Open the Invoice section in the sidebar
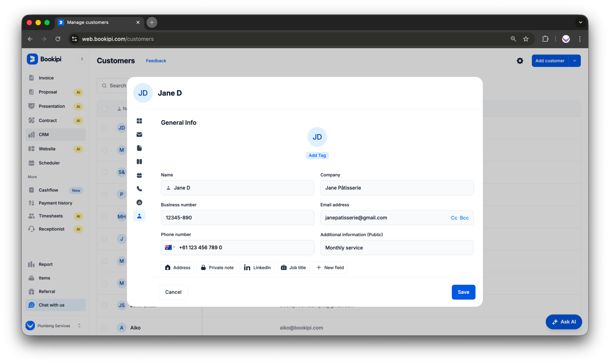 pos(46,78)
